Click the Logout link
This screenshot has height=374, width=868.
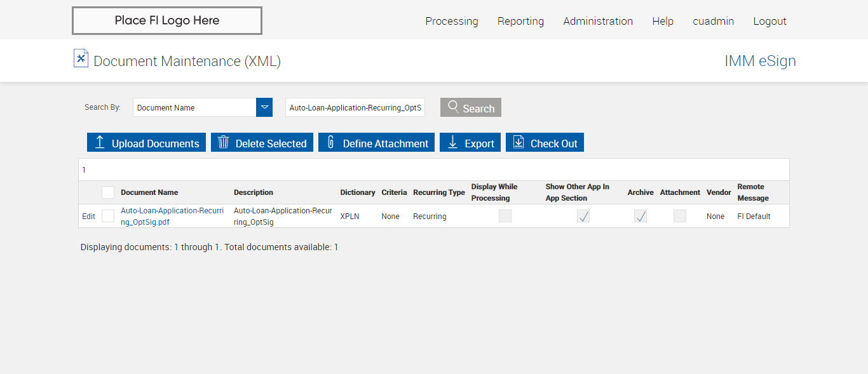(x=770, y=21)
